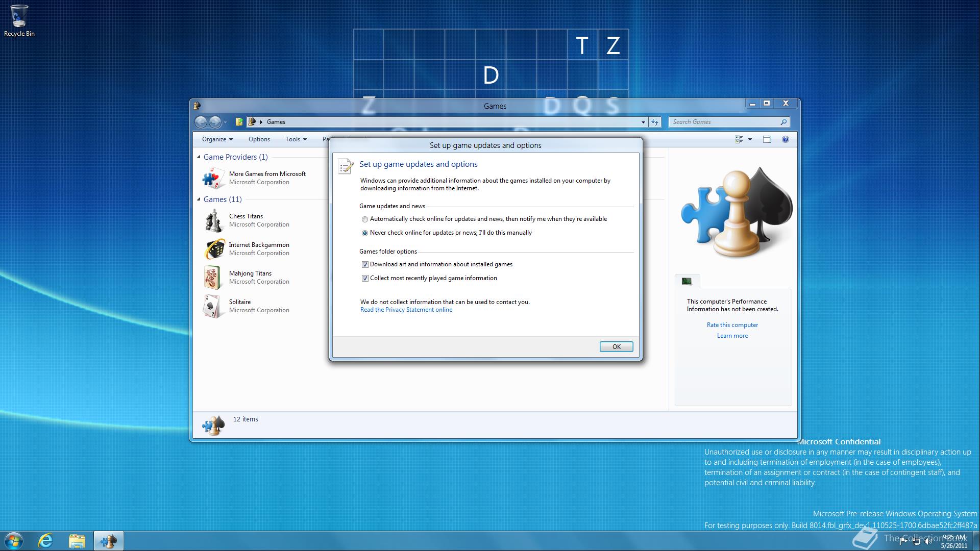Screen dimensions: 980x551
Task: Select the Mahjong Titans icon
Action: click(212, 278)
